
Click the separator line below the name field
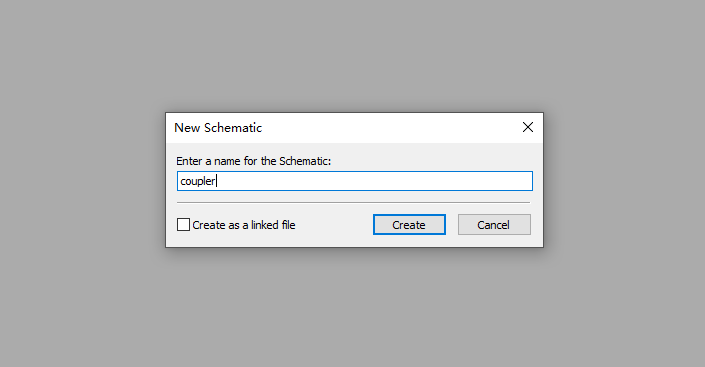353,203
